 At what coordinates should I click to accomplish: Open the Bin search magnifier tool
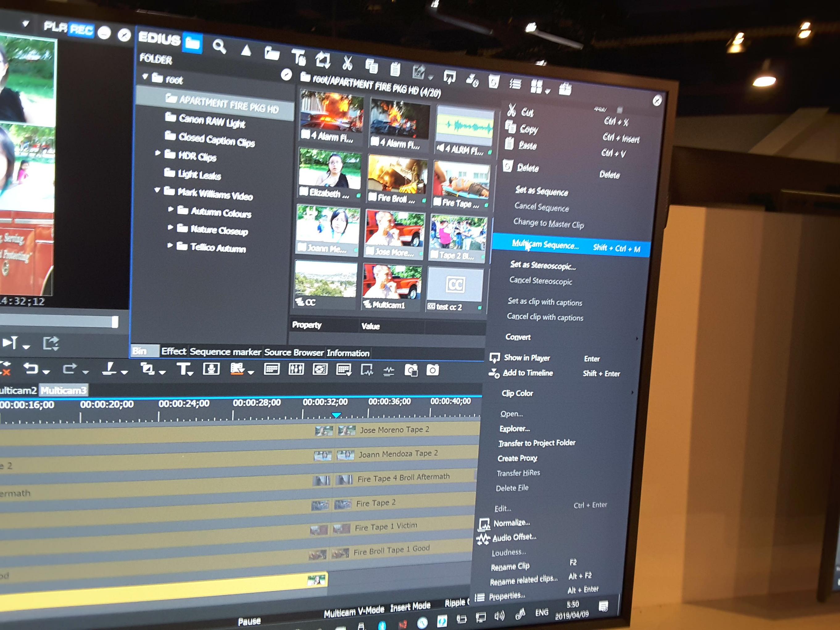[x=220, y=47]
